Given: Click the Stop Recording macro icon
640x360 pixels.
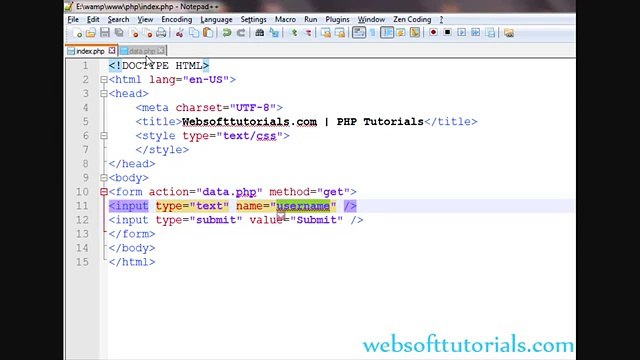Looking at the screenshot, I should tap(447, 33).
